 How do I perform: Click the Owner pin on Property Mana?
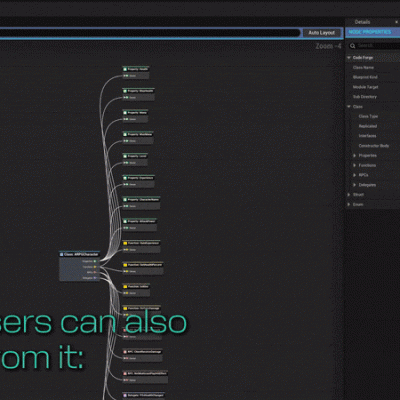tap(126, 119)
